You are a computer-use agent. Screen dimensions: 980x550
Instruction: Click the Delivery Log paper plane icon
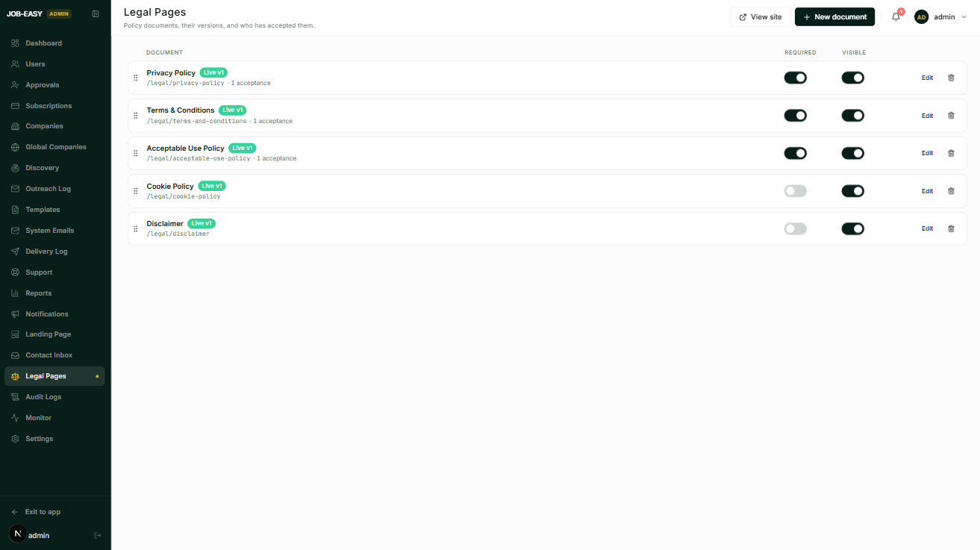tap(15, 251)
